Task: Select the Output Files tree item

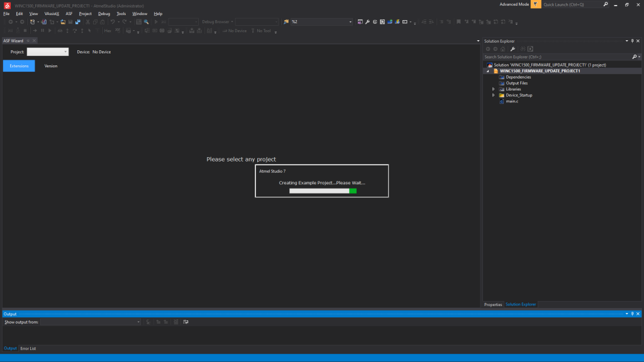Action: 517,84
